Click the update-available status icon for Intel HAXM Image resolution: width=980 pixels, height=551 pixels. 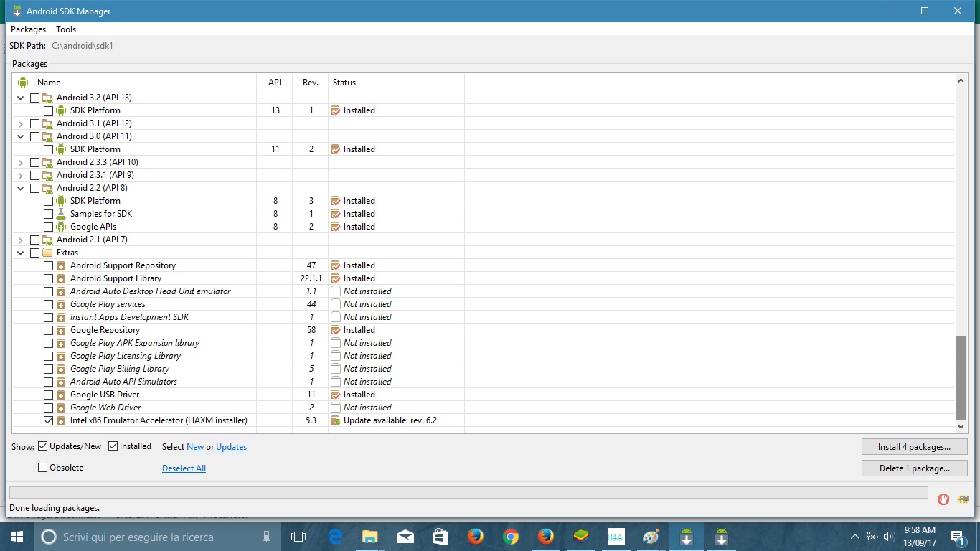coord(335,420)
